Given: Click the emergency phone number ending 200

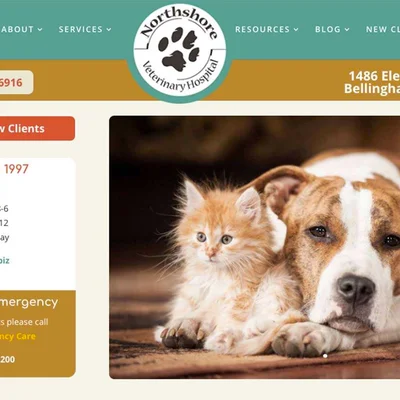Looking at the screenshot, I should 7,359.
